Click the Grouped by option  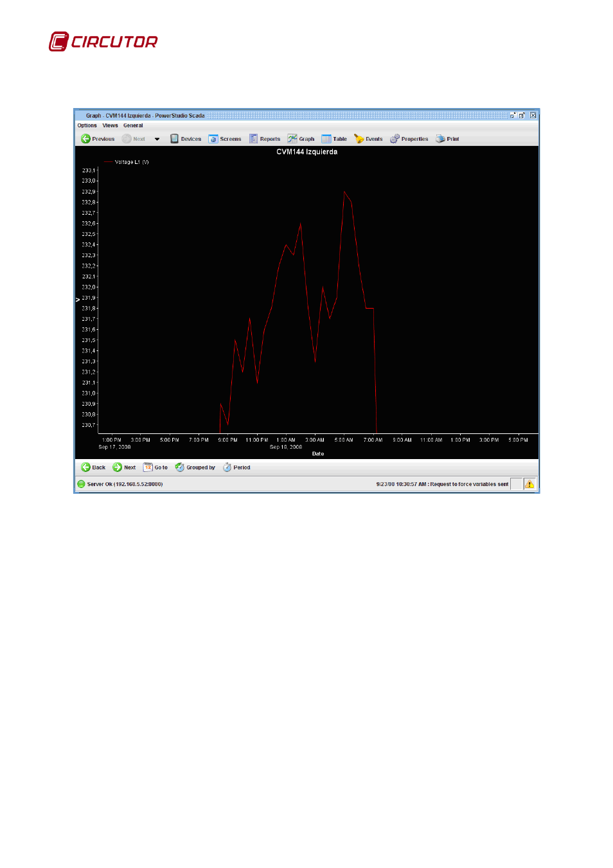(195, 467)
